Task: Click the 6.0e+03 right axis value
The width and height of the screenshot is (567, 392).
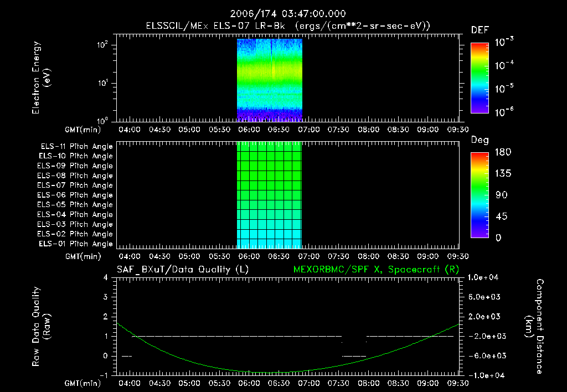Action: click(x=484, y=297)
